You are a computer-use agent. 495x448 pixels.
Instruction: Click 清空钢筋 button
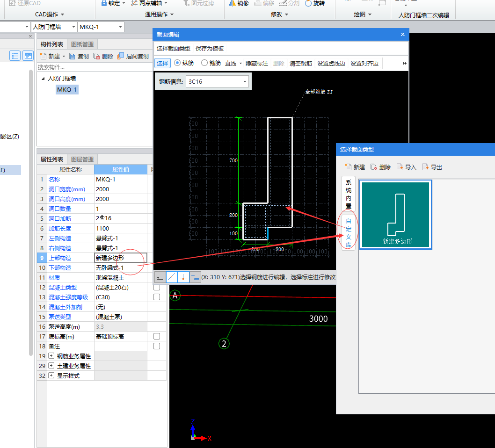[x=301, y=64]
